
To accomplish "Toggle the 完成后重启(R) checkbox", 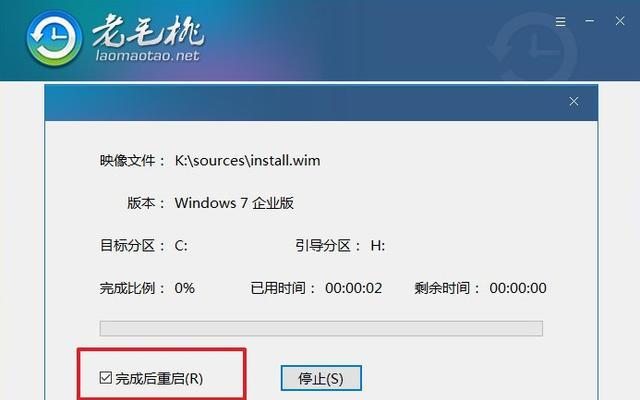I will tap(106, 378).
